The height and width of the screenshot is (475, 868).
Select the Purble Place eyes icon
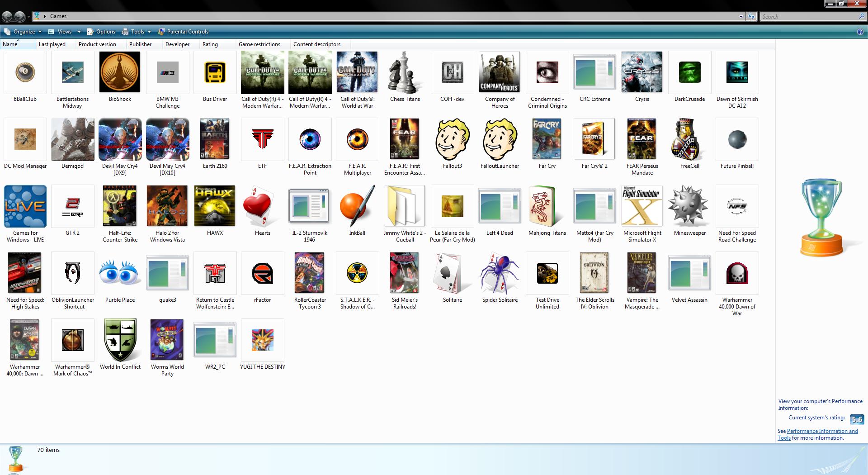(120, 273)
